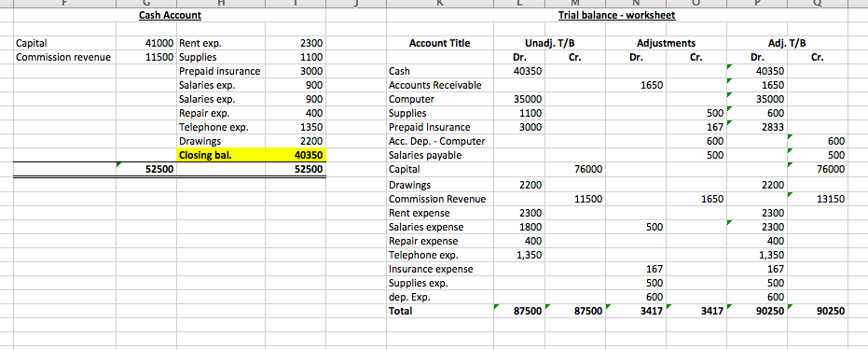Click the 'Drawings' cell in the Cash Account
The height and width of the screenshot is (350, 868).
221,141
